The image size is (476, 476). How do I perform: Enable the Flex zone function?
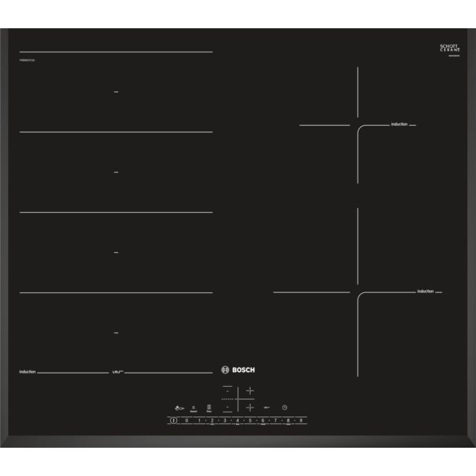209,408
